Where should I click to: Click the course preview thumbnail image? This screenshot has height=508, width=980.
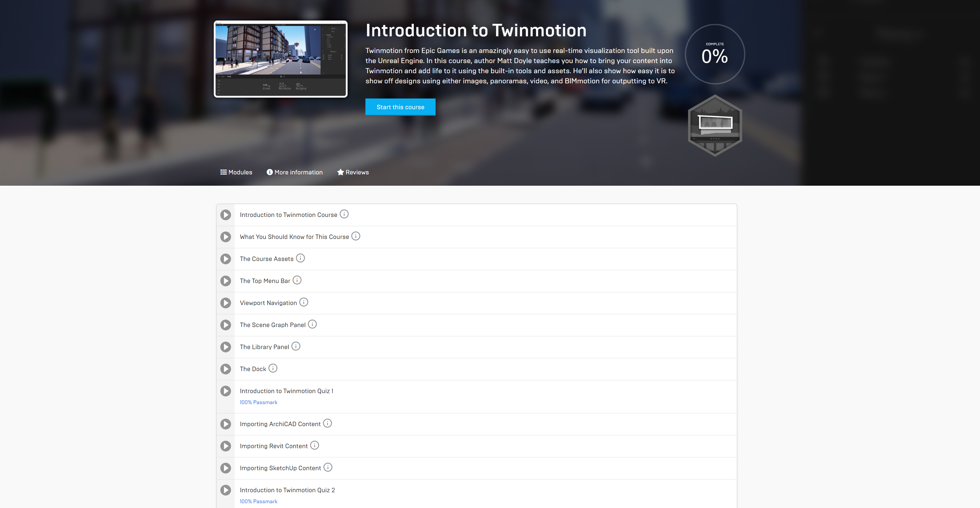pos(280,59)
